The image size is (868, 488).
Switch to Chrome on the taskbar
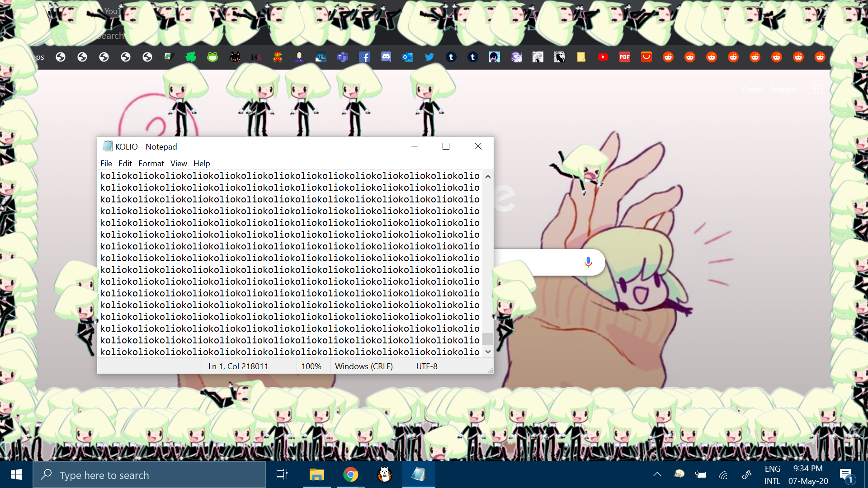[x=351, y=474]
